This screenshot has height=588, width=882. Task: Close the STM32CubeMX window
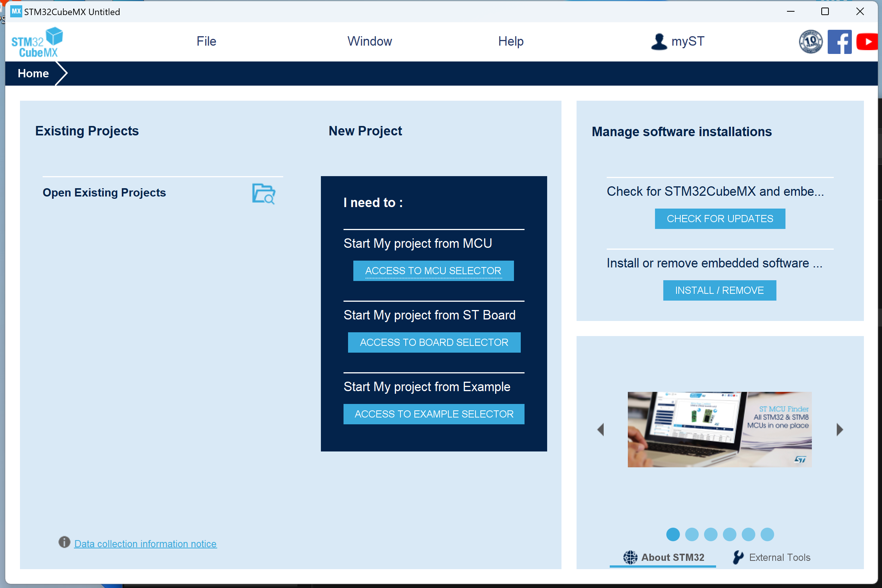pos(860,11)
